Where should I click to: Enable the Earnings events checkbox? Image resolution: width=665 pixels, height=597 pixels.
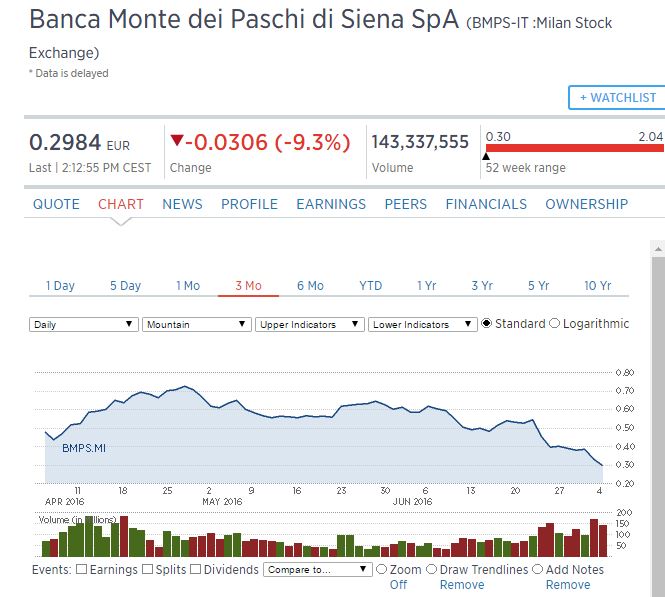[82, 569]
